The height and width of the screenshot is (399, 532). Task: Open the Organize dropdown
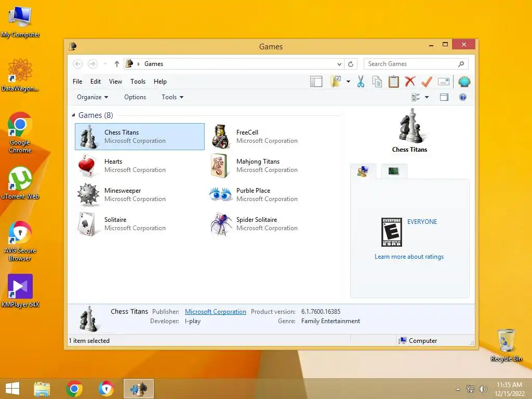point(92,97)
